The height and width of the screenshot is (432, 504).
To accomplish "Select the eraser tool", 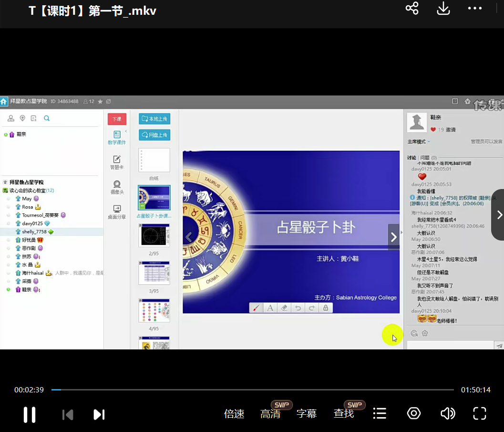I will [284, 308].
